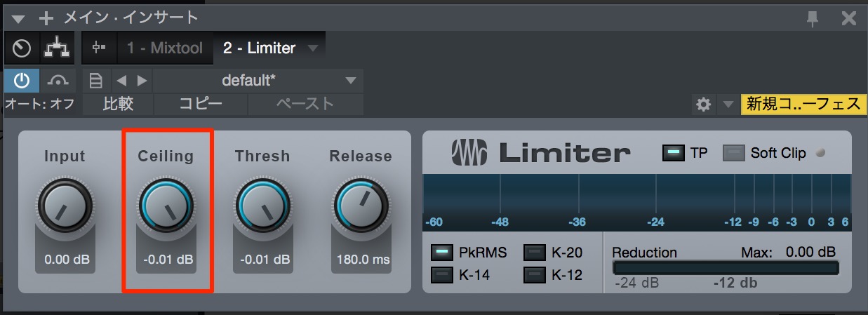Click the automation mode icon
The image size is (868, 315).
tap(58, 81)
